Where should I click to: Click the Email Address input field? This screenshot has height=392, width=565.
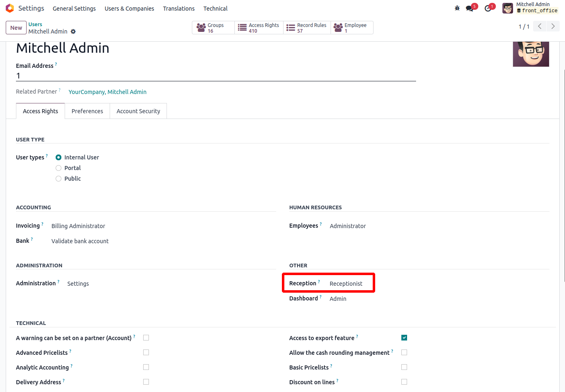coord(216,76)
